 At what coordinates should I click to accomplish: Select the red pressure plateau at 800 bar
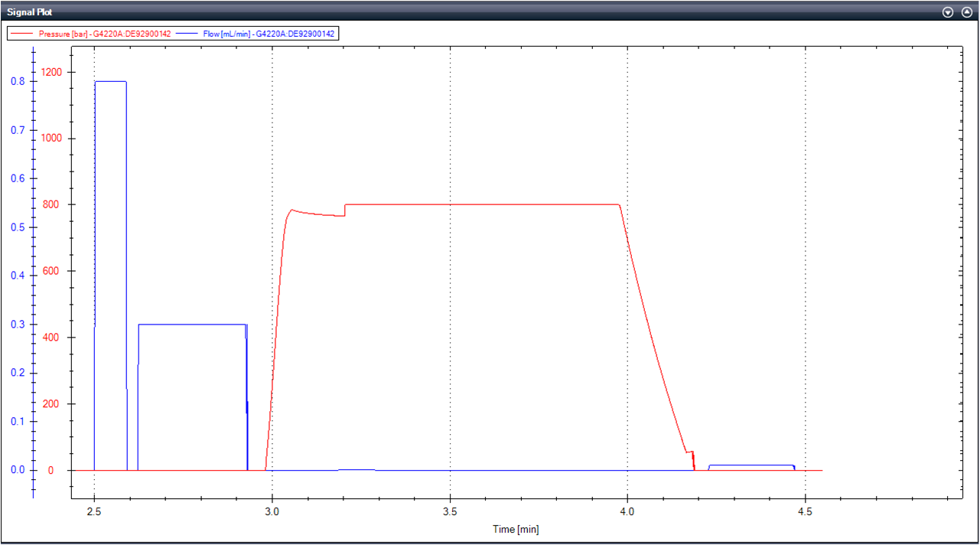pos(482,204)
